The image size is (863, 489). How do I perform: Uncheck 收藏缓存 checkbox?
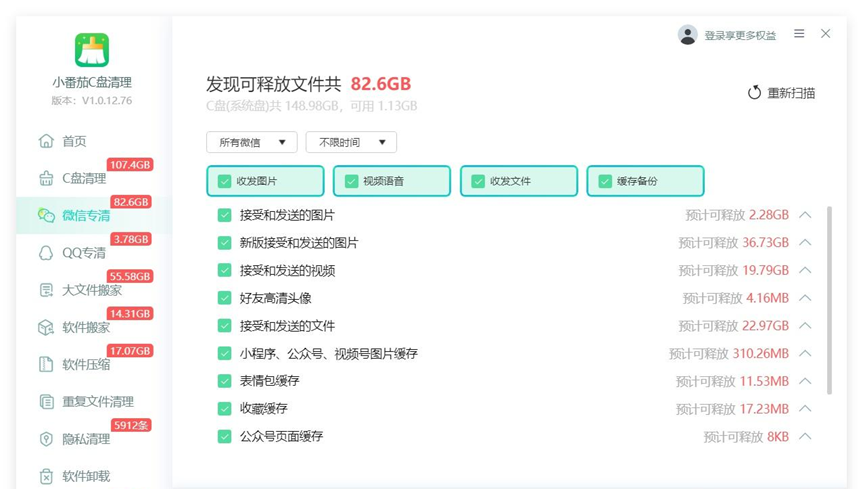(225, 408)
